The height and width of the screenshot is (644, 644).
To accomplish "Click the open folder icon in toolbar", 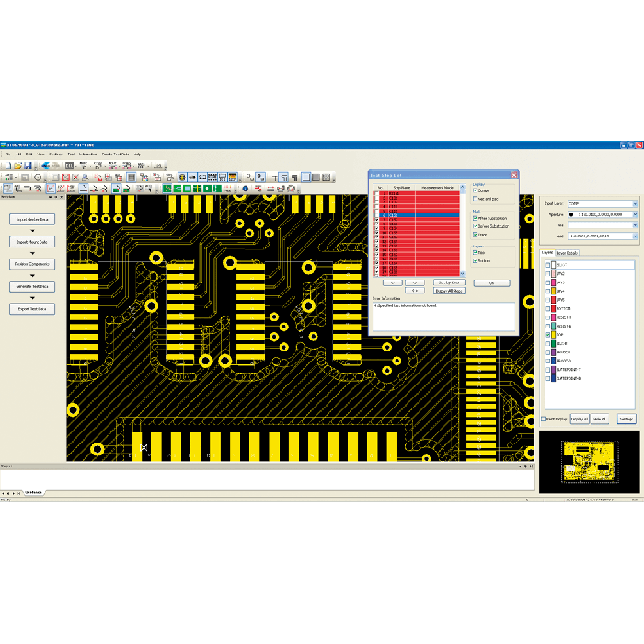I will [x=17, y=166].
